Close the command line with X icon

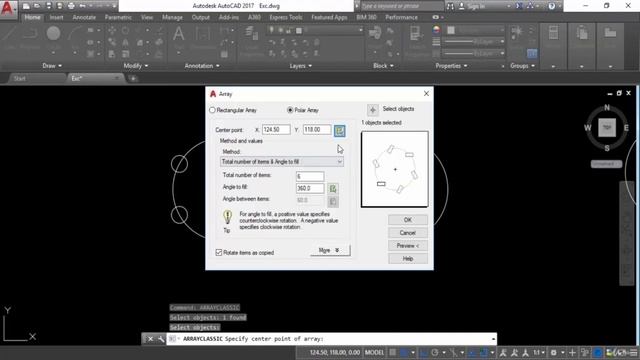pyautogui.click(x=150, y=339)
